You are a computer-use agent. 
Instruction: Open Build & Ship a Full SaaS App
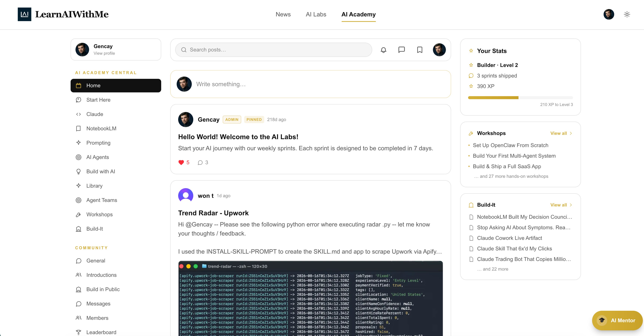507,166
